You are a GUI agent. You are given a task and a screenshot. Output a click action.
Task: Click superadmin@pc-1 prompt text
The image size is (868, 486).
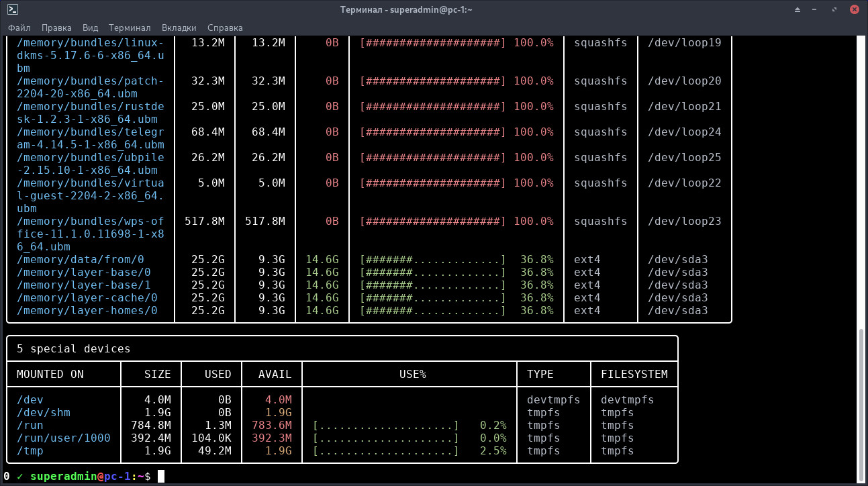tap(81, 477)
